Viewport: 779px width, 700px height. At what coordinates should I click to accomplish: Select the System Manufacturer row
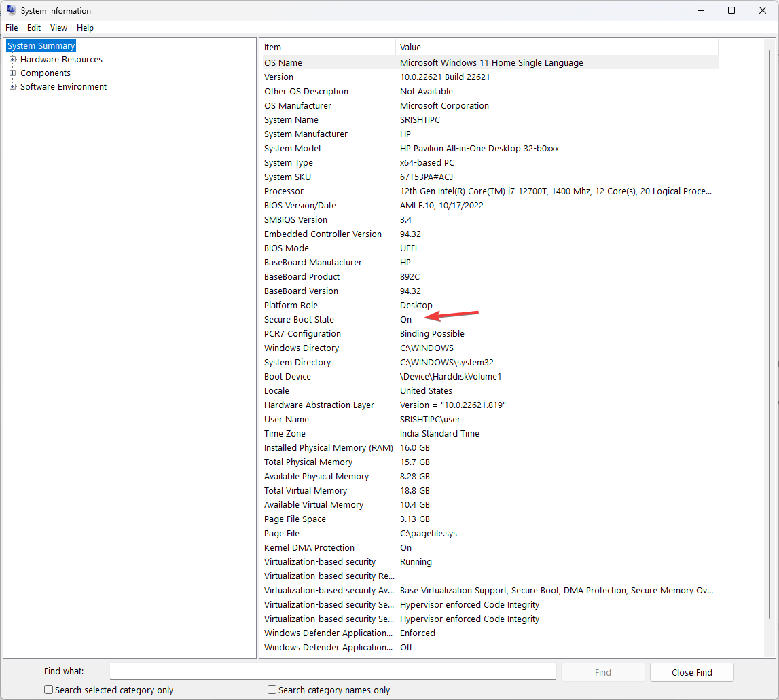pos(490,134)
